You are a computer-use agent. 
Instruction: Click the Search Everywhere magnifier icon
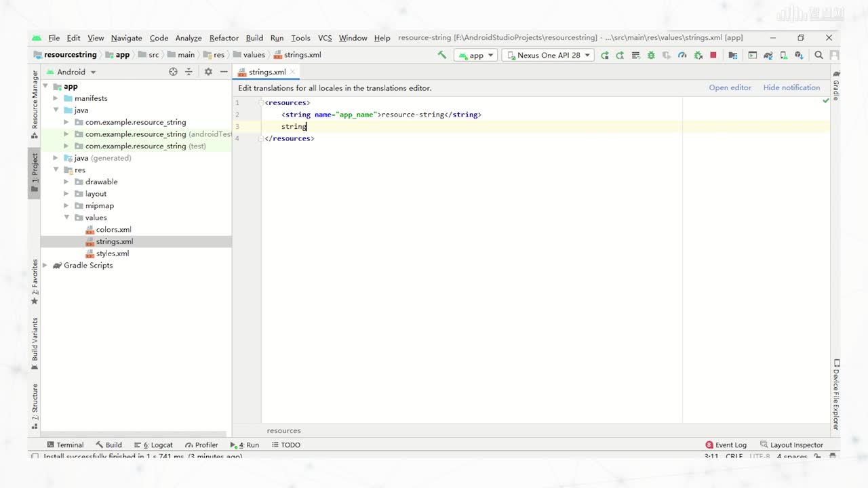[818, 55]
